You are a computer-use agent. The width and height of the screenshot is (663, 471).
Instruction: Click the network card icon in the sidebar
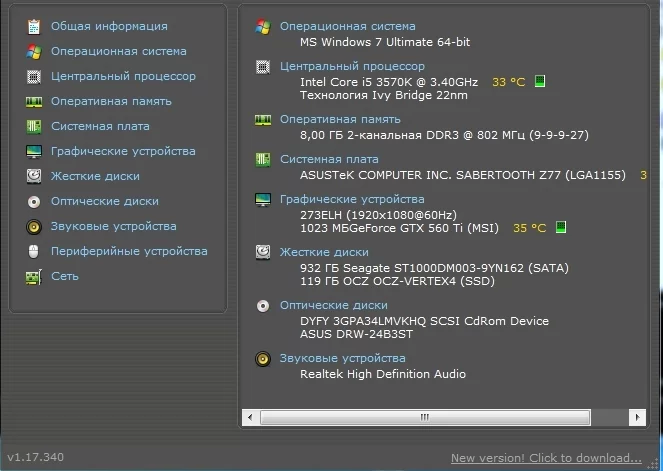tap(34, 277)
